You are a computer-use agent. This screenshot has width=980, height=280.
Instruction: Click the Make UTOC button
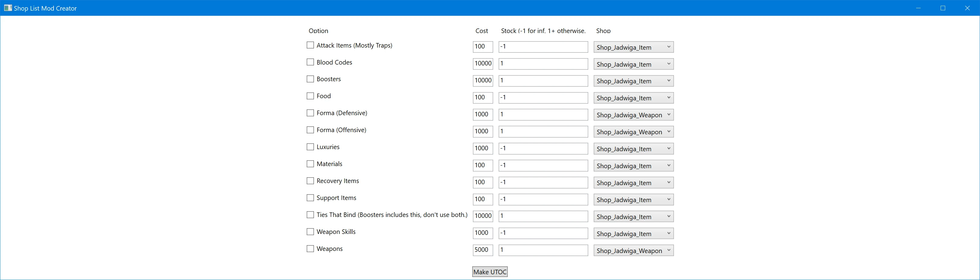coord(490,271)
